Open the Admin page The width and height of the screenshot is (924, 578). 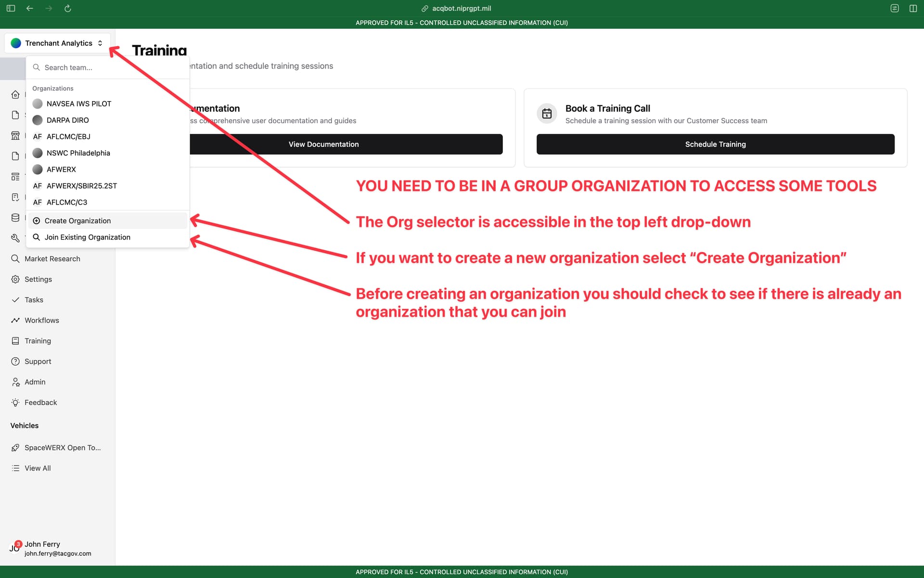(35, 382)
